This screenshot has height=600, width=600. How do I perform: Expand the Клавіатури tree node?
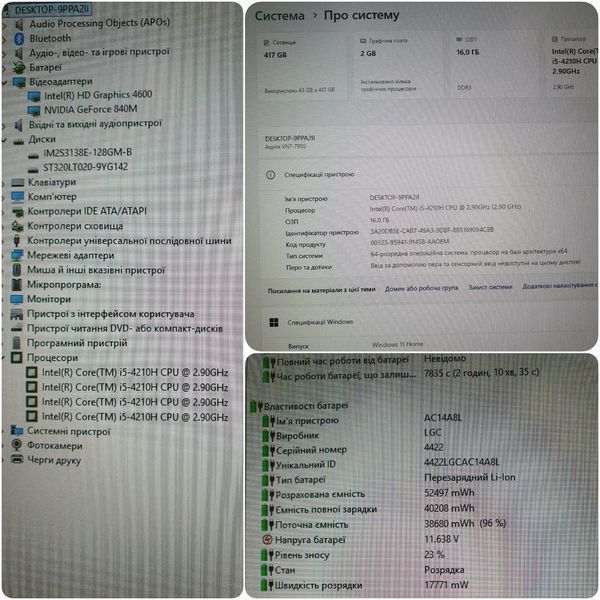[4, 183]
